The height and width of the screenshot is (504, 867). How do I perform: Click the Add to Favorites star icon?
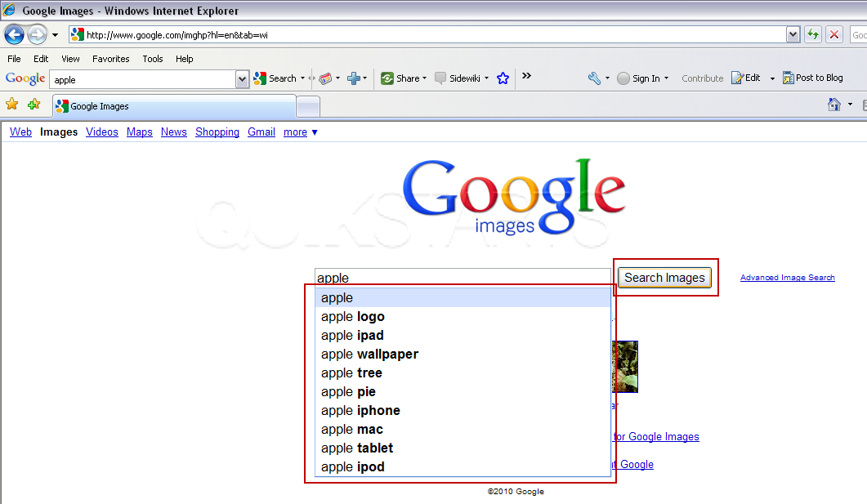tap(34, 104)
